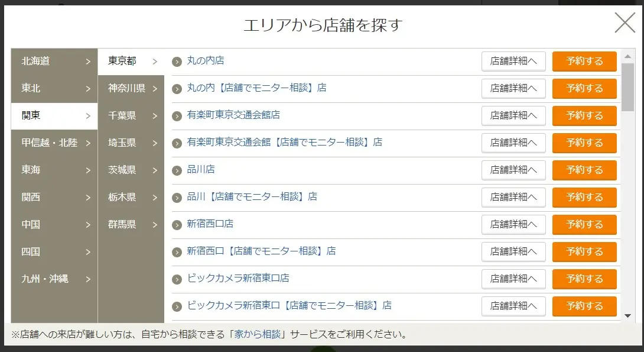Click scrollbar up arrow in store list
The height and width of the screenshot is (352, 644).
[627, 56]
